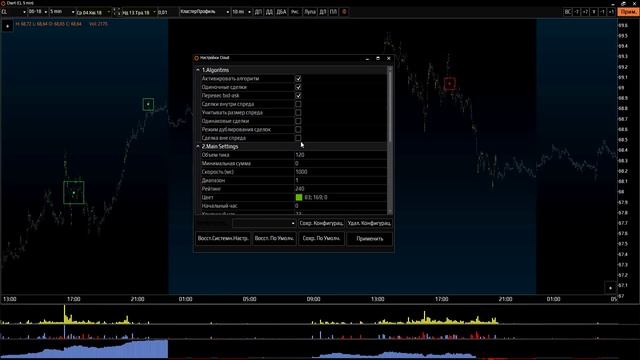Click the orange gear icon in toolbar

click(x=344, y=12)
